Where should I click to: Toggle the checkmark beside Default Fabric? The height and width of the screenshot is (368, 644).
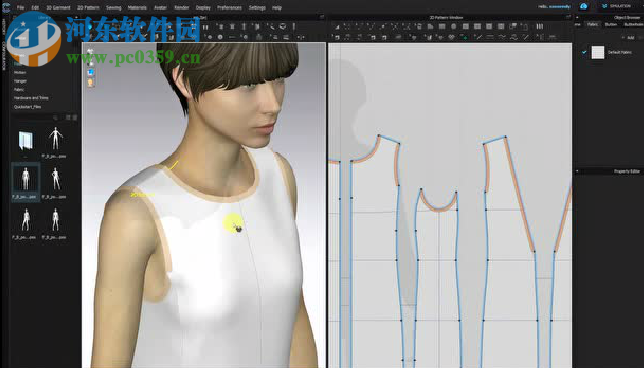click(584, 52)
